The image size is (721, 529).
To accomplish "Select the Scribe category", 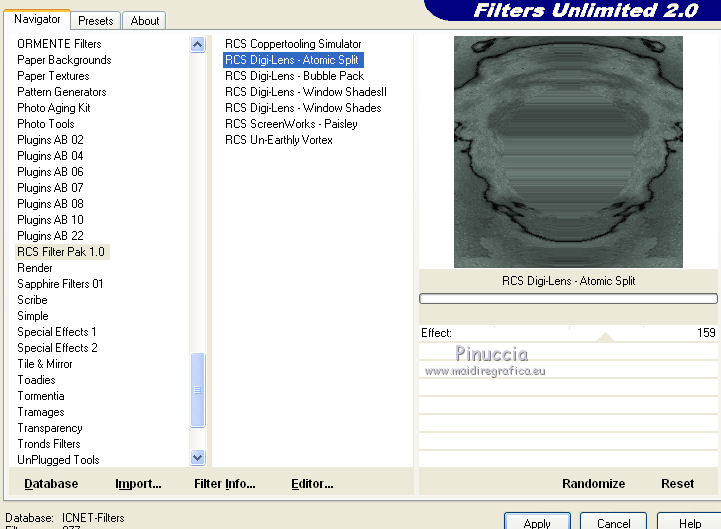I will (x=32, y=300).
